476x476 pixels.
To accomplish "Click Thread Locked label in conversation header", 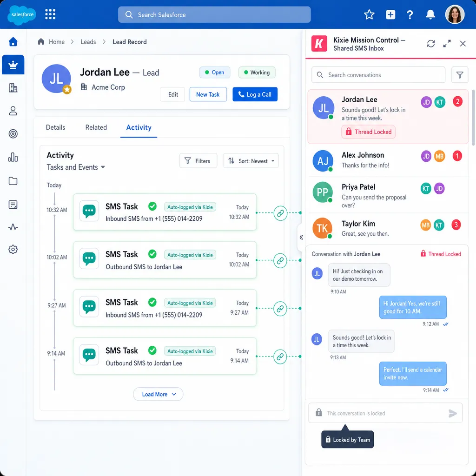I will point(441,254).
